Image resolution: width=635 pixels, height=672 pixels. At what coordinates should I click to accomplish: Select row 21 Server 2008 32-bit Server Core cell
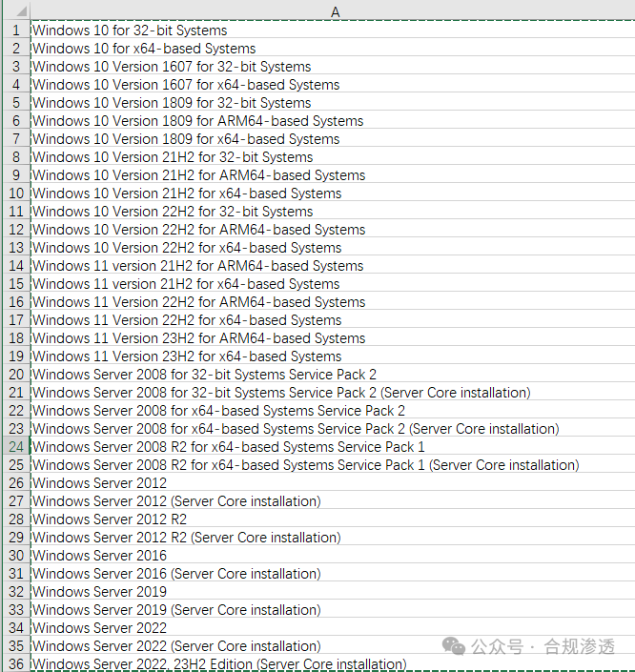[x=333, y=393]
